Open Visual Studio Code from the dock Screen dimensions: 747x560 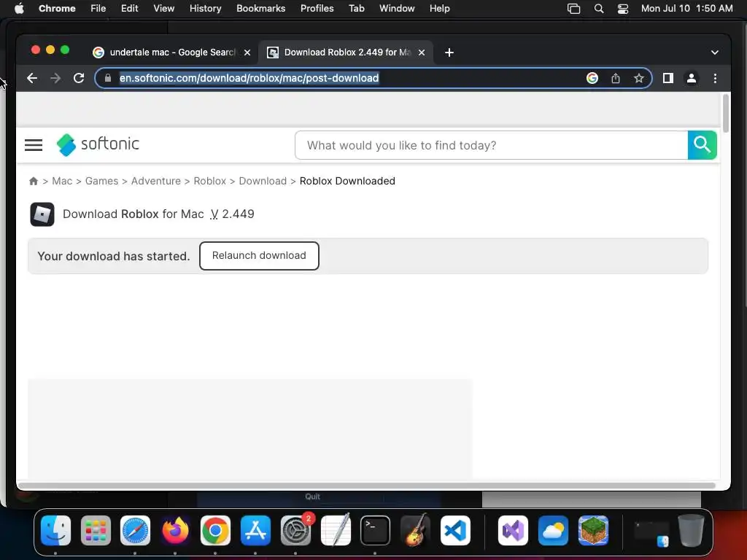tap(455, 530)
